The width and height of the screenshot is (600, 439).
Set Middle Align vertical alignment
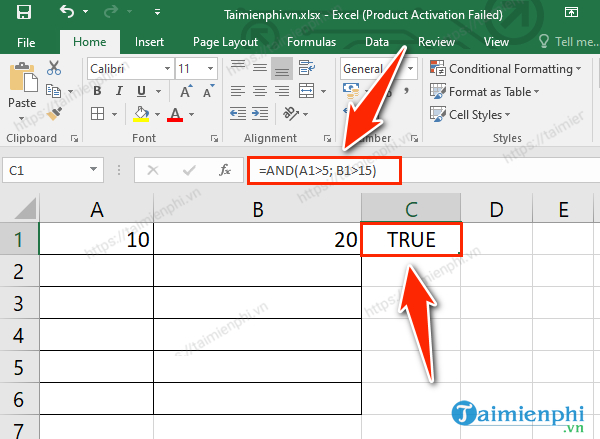click(260, 68)
